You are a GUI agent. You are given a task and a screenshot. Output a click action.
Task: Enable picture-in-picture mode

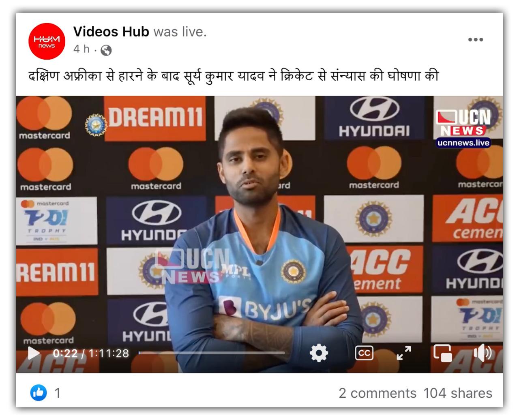(442, 353)
